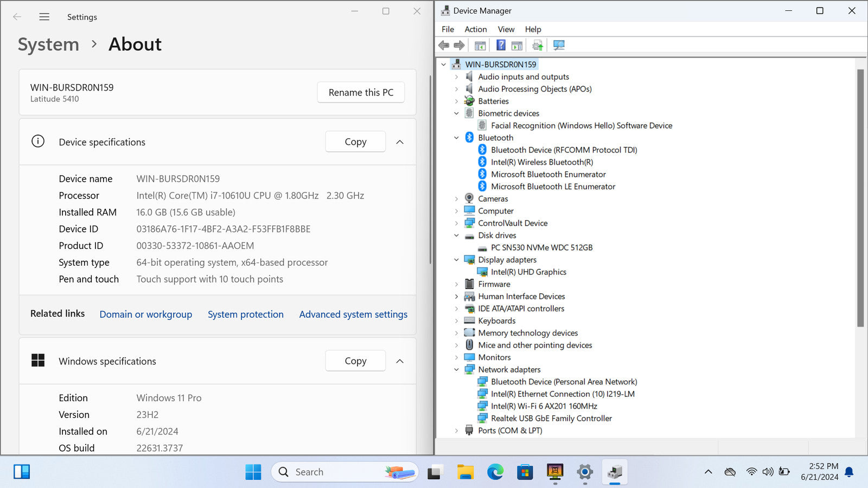The height and width of the screenshot is (488, 868).
Task: Click the info icon beside Device specifications
Action: click(38, 142)
